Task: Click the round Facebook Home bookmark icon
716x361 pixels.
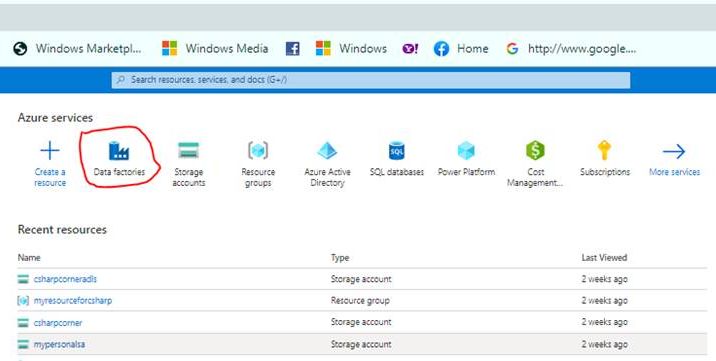Action: pos(441,48)
